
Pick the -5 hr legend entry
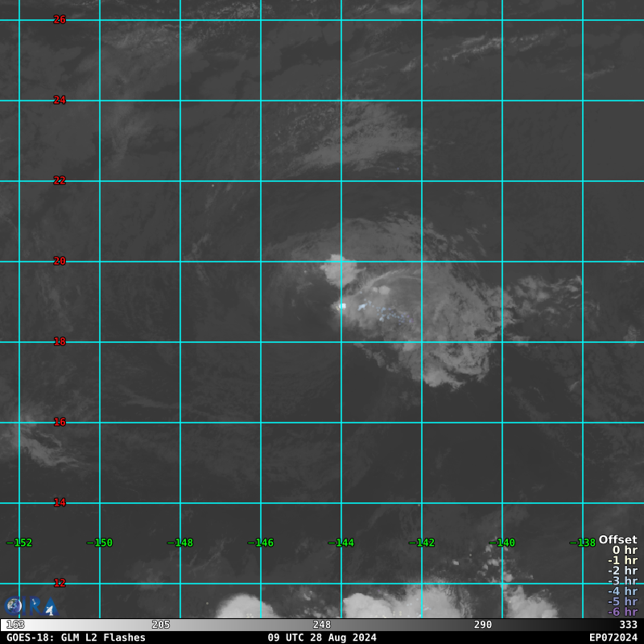[x=623, y=601]
